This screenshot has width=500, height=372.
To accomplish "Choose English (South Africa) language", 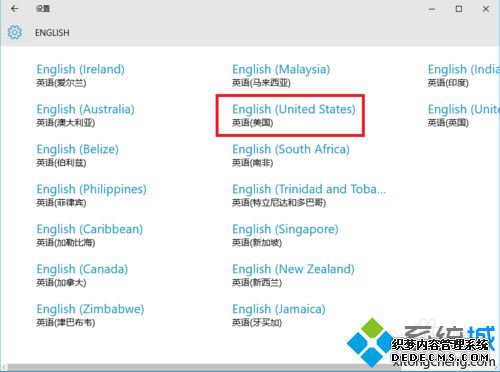I will (291, 156).
